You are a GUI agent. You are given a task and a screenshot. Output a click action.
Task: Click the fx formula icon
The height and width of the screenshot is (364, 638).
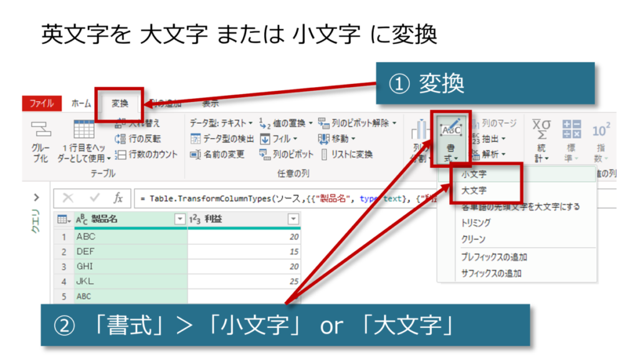pos(118,198)
